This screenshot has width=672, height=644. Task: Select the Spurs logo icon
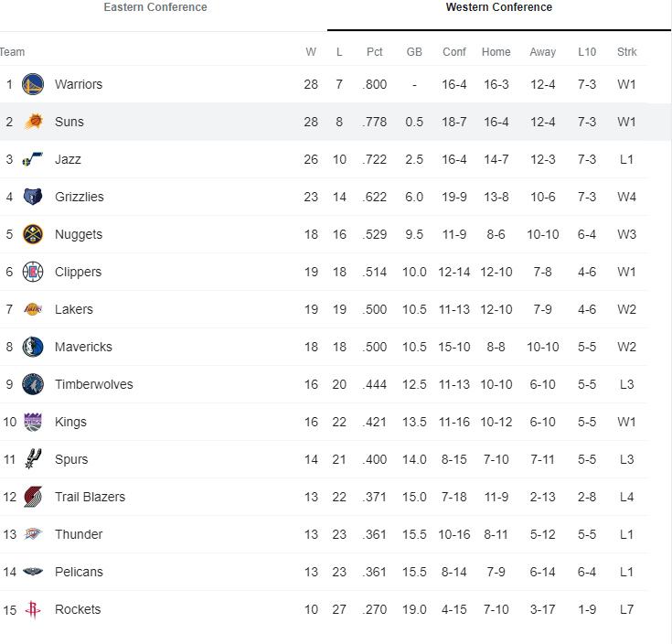[33, 459]
